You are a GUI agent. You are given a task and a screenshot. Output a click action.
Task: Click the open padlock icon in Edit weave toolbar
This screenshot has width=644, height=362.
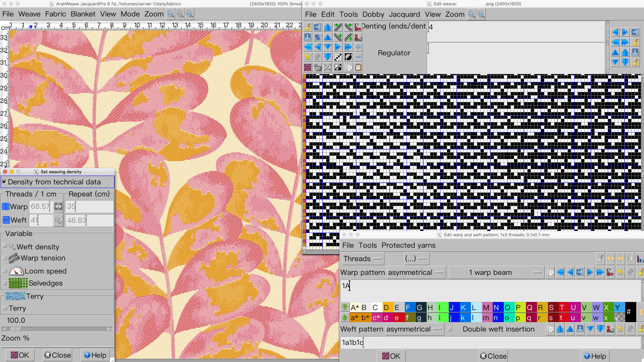pos(317,67)
